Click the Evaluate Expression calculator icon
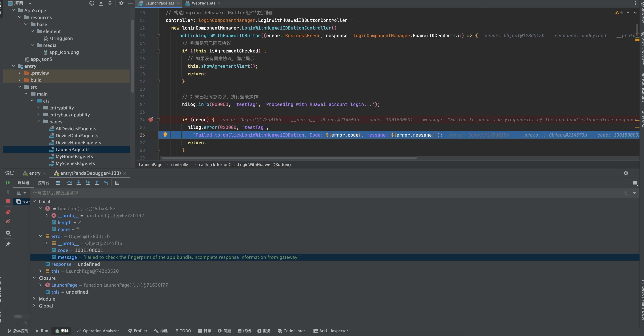644x336 pixels. [x=117, y=183]
